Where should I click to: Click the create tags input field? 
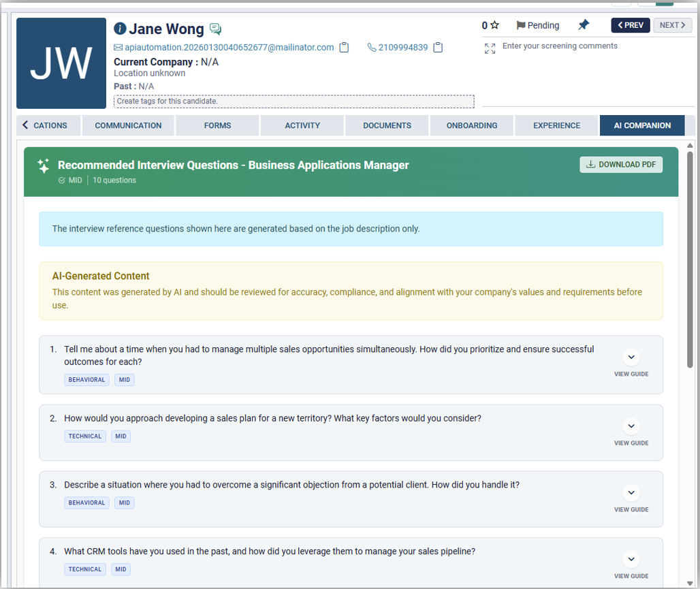pyautogui.click(x=293, y=101)
